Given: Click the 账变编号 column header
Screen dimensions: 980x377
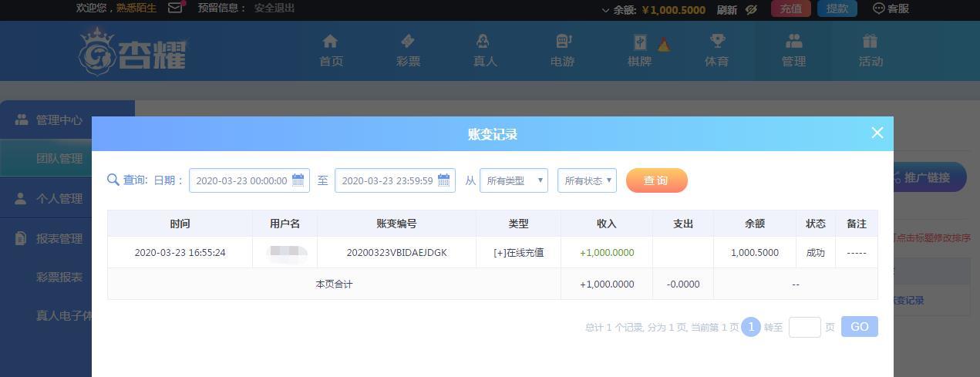Looking at the screenshot, I should pyautogui.click(x=396, y=224).
